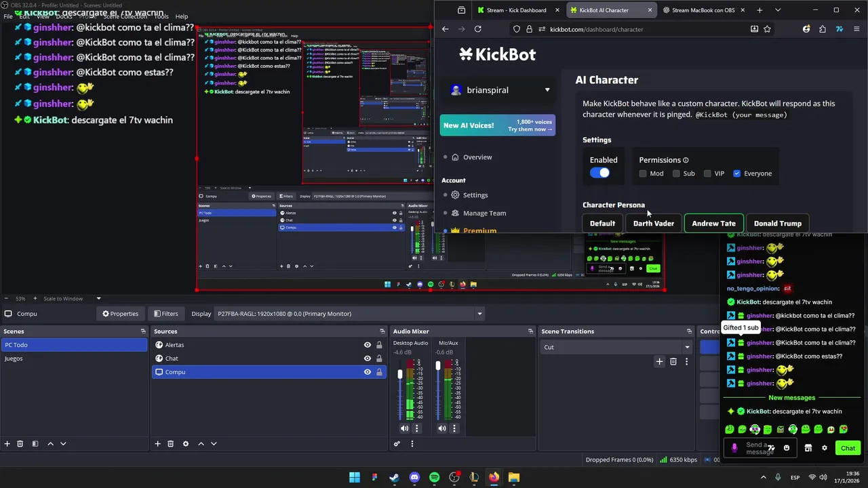Select the KickBot AI Character browser tab
Screen dimensions: 868x488
pyautogui.click(x=610, y=10)
